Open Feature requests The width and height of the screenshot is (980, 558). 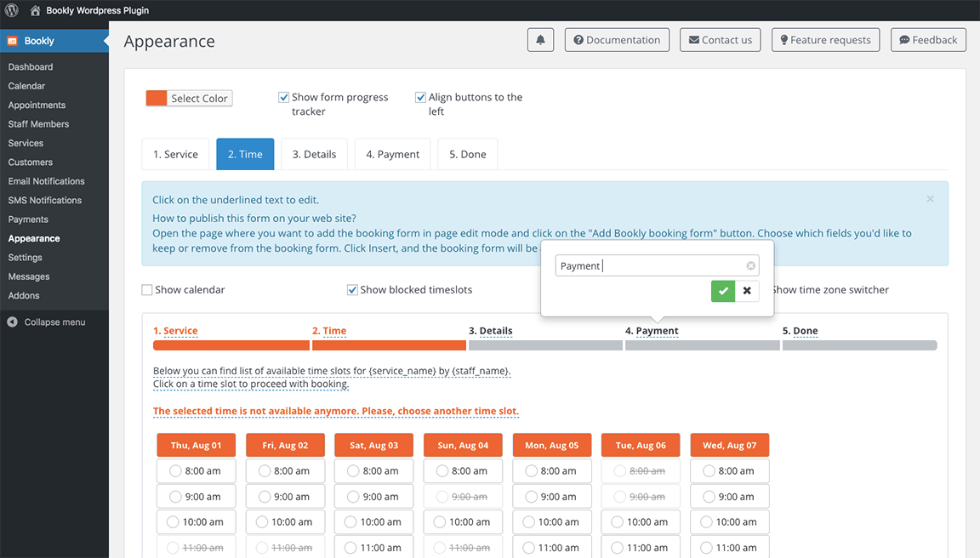[826, 40]
